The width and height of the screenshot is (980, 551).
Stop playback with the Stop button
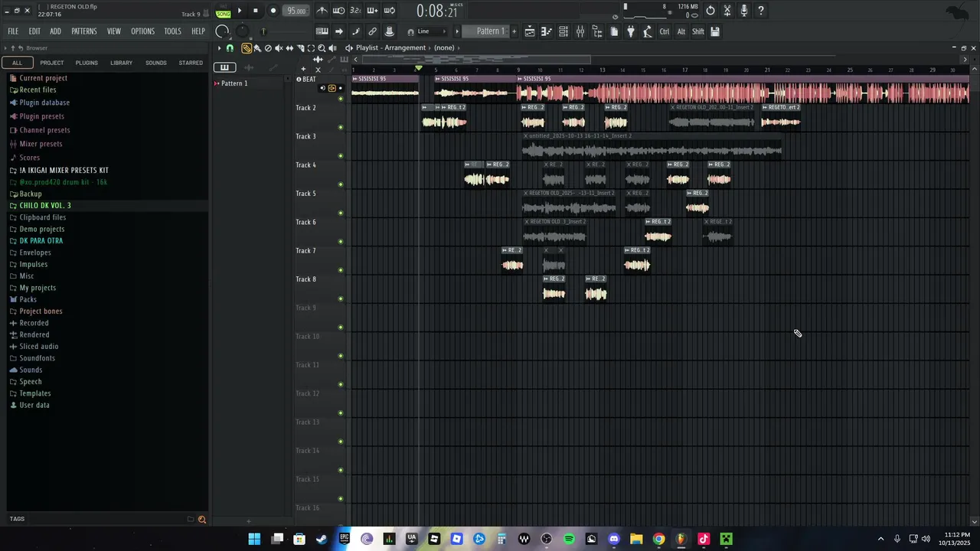pos(255,11)
